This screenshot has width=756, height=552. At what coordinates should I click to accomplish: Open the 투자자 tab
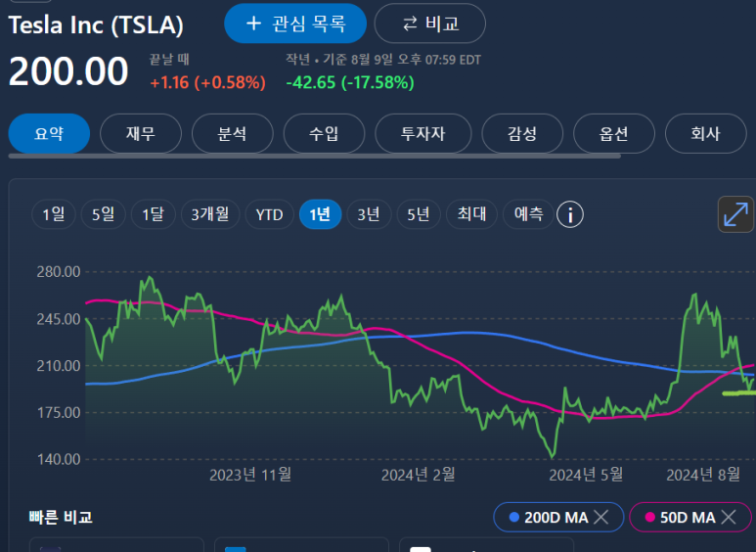(423, 133)
